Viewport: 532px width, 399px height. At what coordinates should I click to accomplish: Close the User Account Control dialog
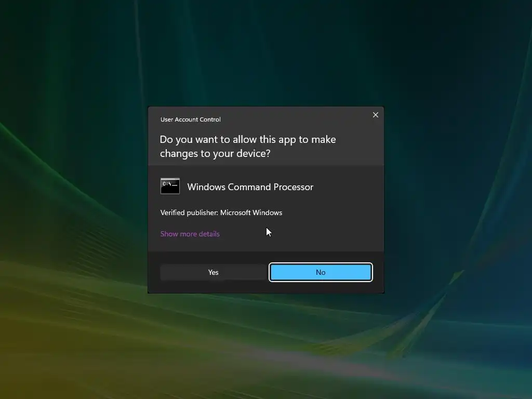[x=375, y=115]
